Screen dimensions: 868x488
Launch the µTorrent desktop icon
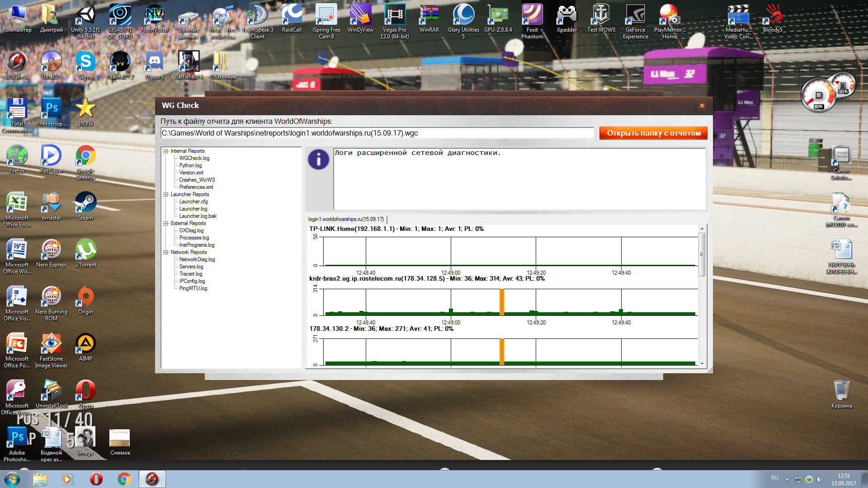[x=85, y=253]
